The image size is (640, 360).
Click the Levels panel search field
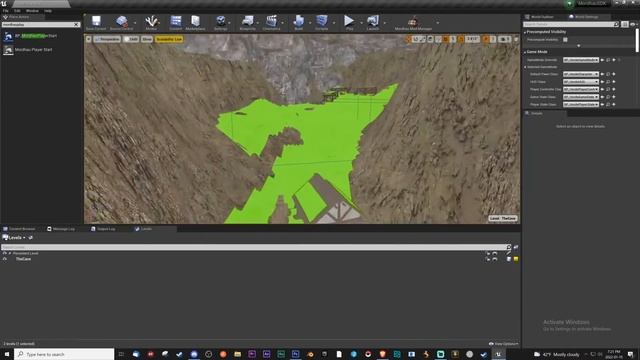click(256, 247)
